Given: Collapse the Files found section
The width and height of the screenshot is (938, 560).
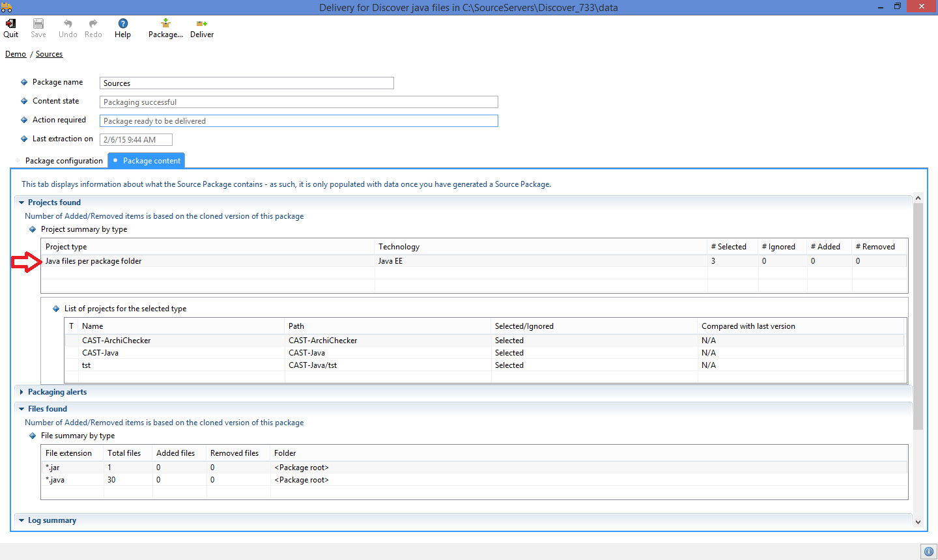Looking at the screenshot, I should tap(21, 409).
